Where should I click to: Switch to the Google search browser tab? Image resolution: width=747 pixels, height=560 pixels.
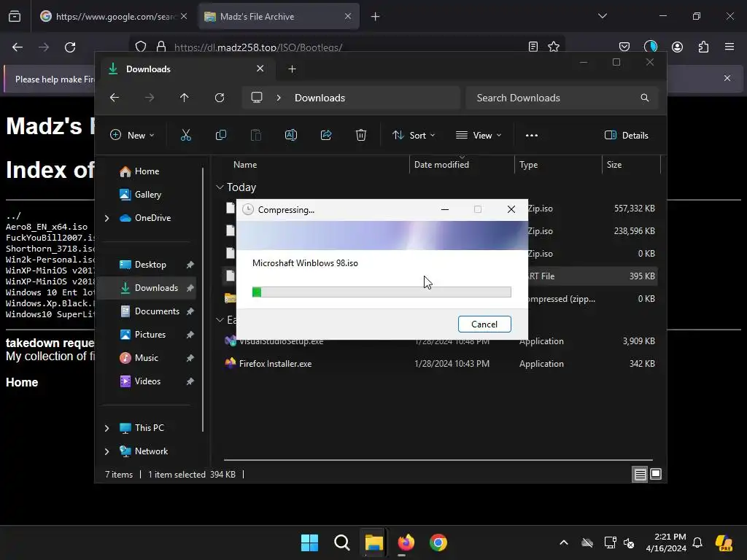[x=114, y=17]
